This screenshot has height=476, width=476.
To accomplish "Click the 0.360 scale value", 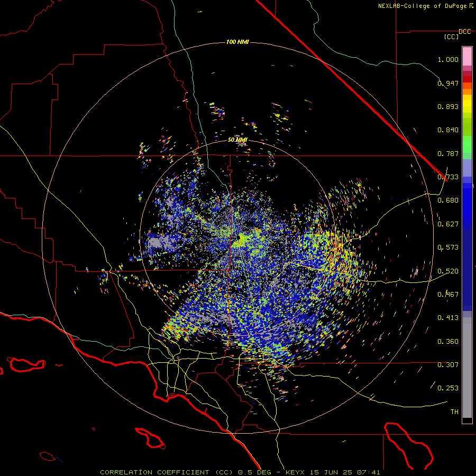I will 448,342.
